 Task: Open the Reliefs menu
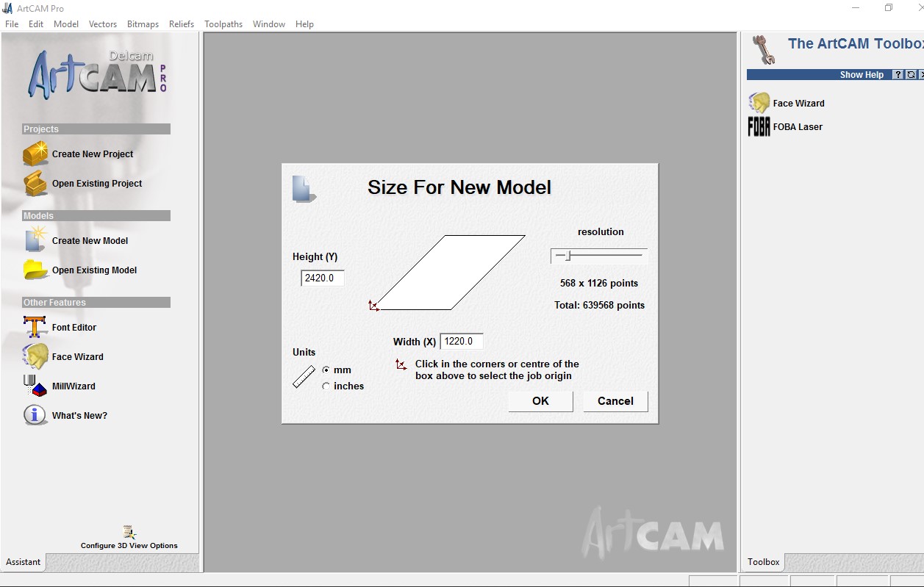coord(182,24)
